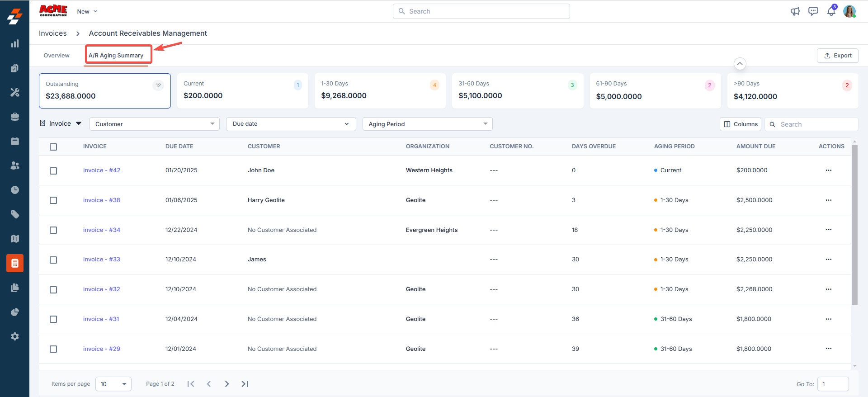
Task: Open the settings gear sidebar icon
Action: click(15, 336)
